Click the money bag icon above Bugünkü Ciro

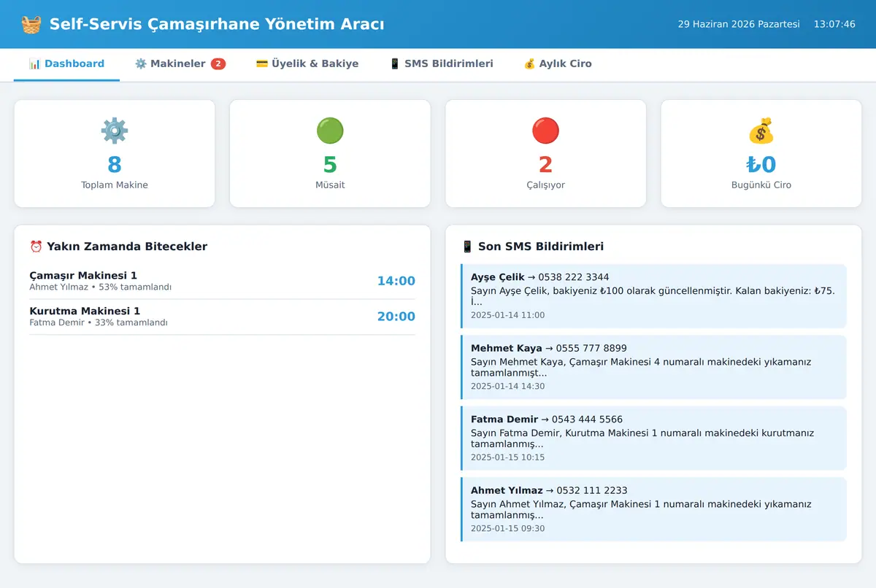click(x=761, y=131)
